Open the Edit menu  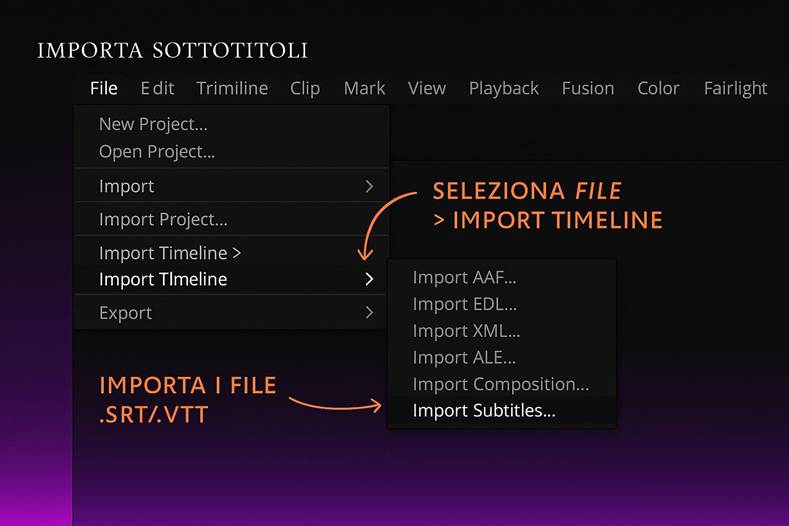click(x=157, y=88)
